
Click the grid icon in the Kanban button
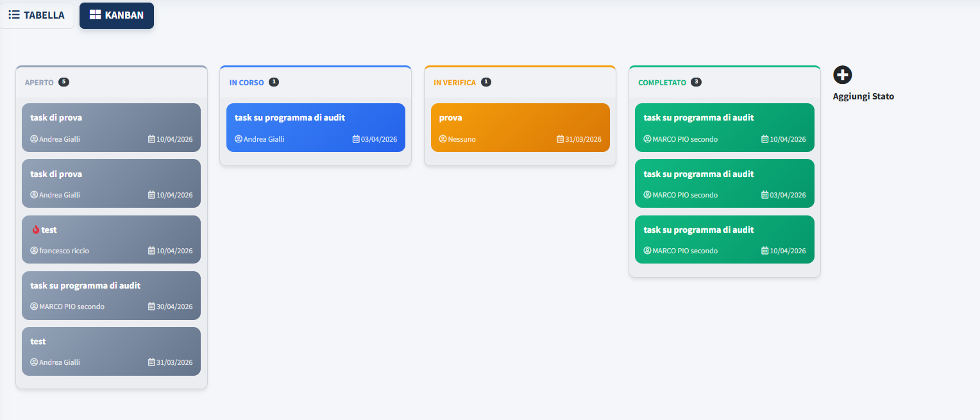pos(95,15)
